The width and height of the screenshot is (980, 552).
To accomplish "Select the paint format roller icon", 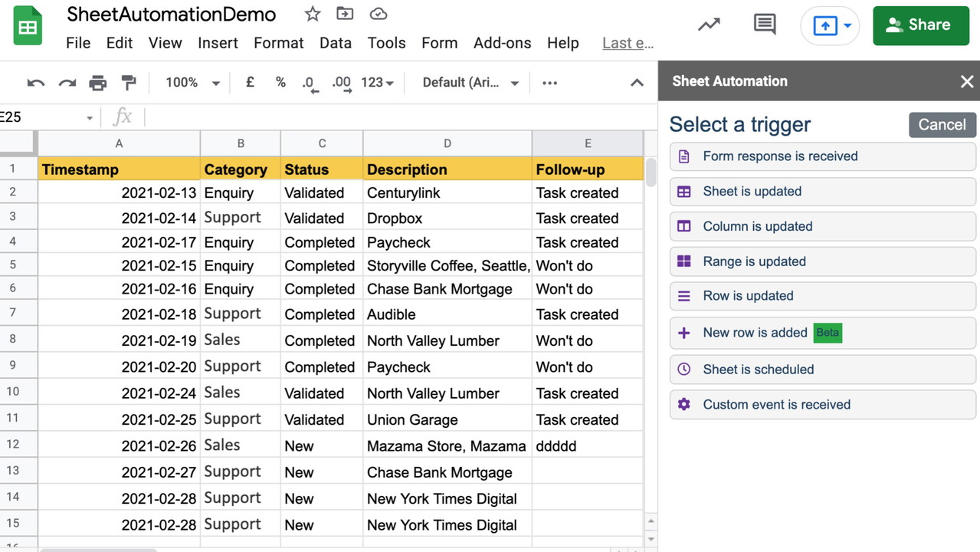I will click(x=129, y=83).
